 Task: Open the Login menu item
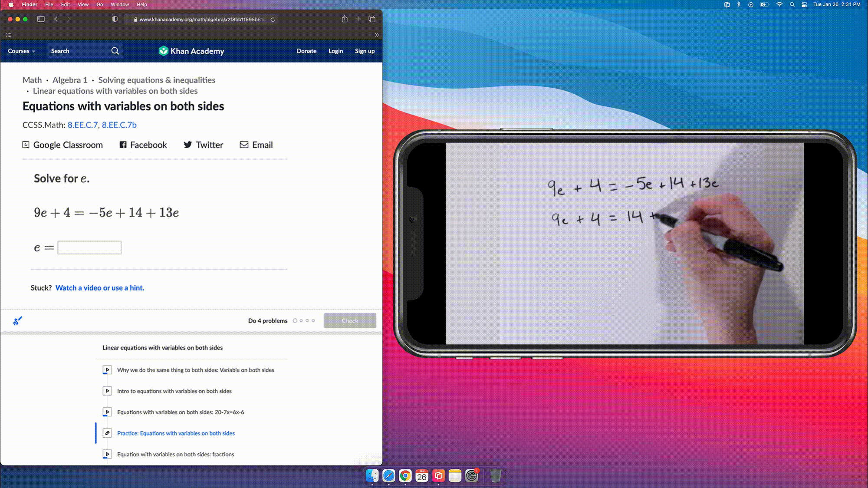click(335, 50)
